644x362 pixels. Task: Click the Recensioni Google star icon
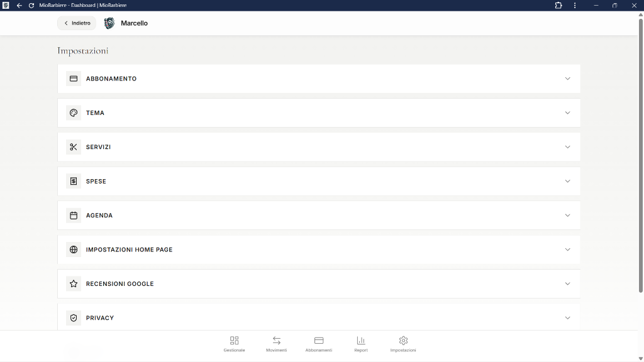74,283
